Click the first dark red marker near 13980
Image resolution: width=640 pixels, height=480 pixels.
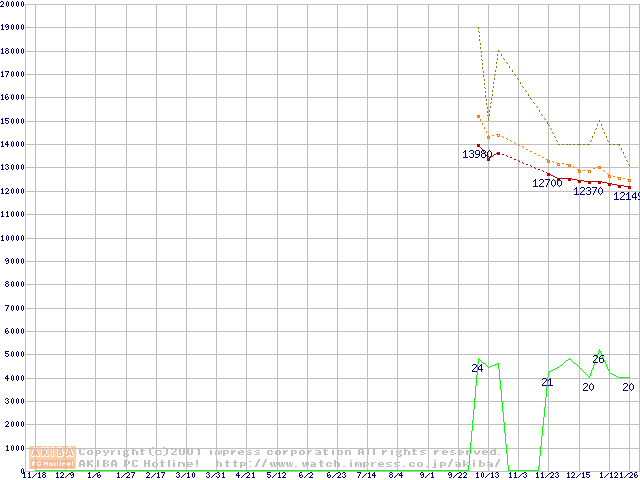point(478,146)
